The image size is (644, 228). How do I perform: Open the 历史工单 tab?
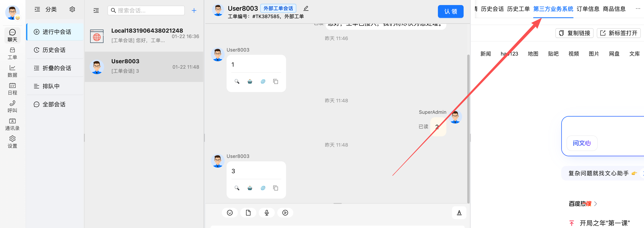click(x=518, y=8)
